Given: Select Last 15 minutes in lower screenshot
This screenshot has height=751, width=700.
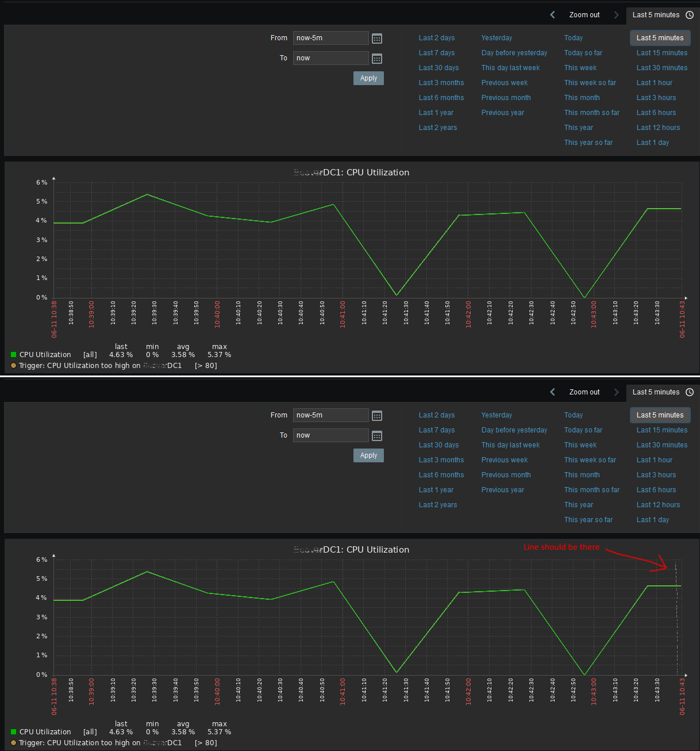Looking at the screenshot, I should [x=662, y=430].
